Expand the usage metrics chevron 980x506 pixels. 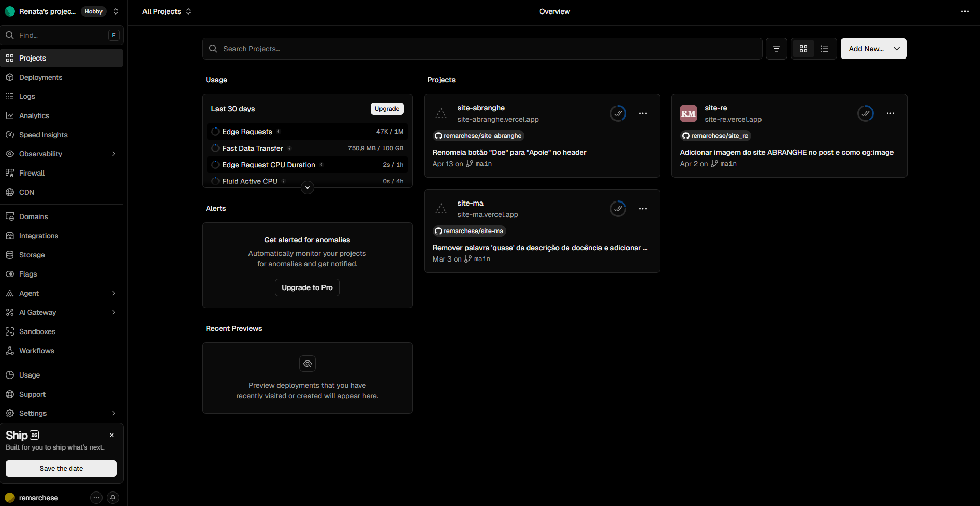click(307, 187)
